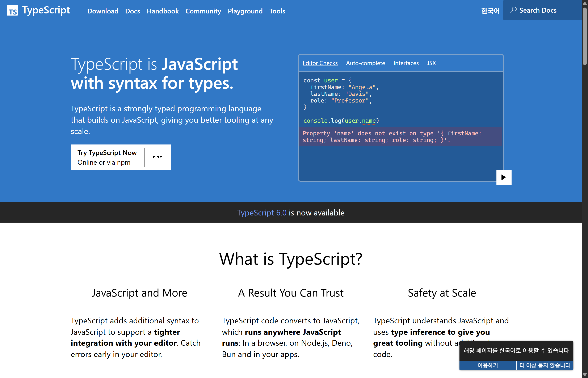
Task: Open the JSX example tab
Action: (431, 63)
